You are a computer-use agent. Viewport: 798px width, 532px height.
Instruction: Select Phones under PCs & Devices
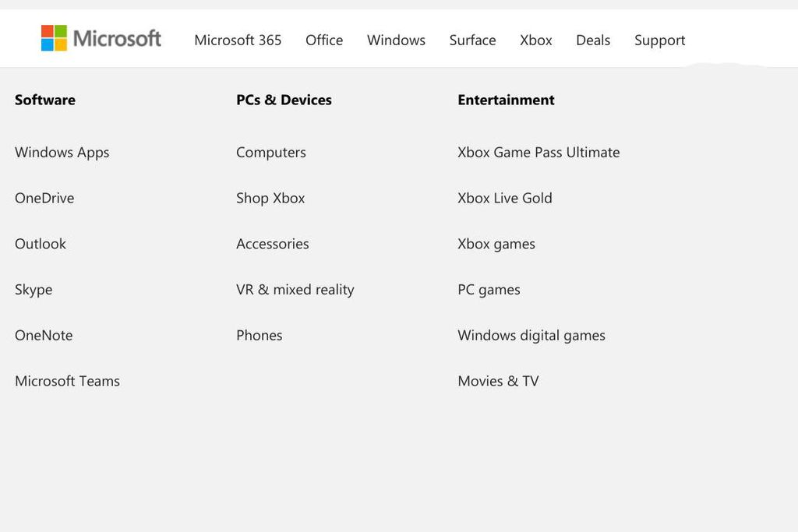pos(260,336)
